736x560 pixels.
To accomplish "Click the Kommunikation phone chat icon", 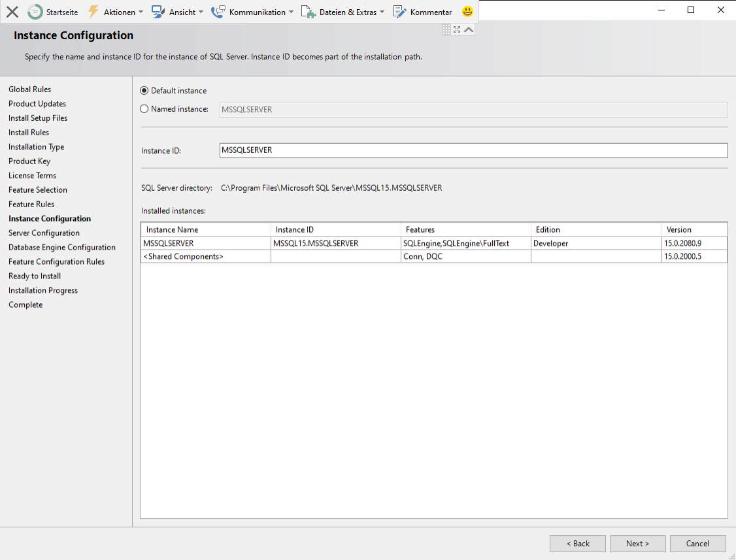I will tap(218, 12).
